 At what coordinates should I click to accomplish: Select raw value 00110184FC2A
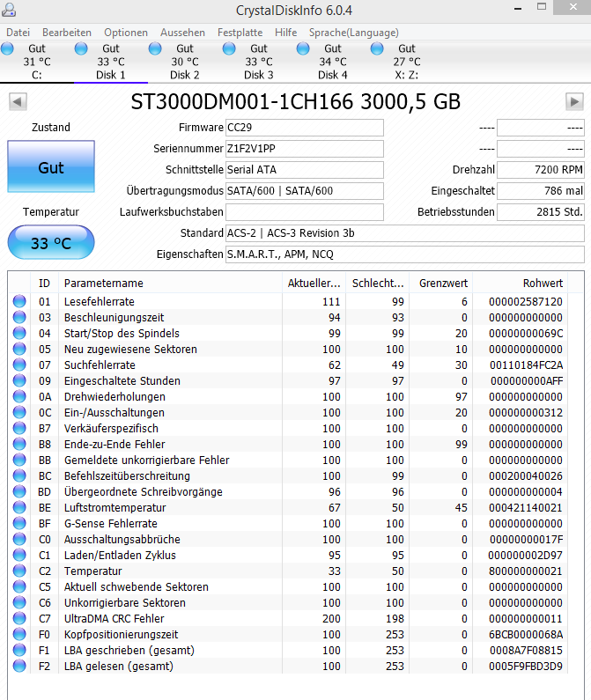(x=526, y=365)
